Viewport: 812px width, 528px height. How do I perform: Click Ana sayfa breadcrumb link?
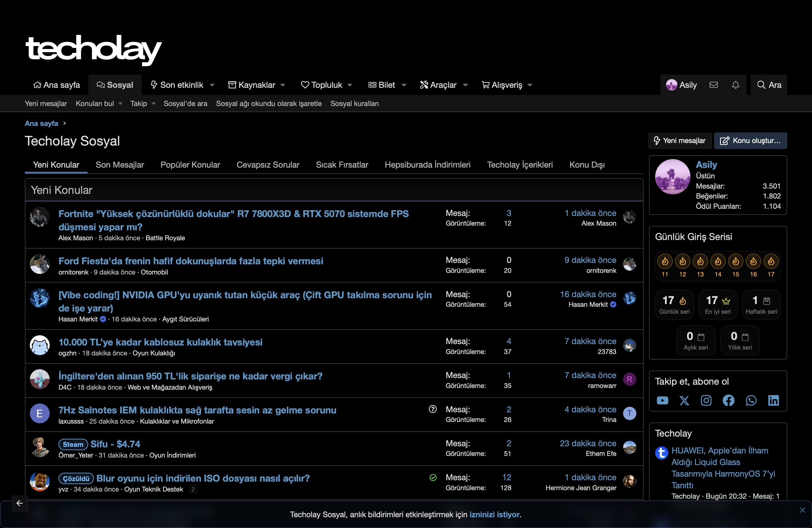pyautogui.click(x=41, y=123)
